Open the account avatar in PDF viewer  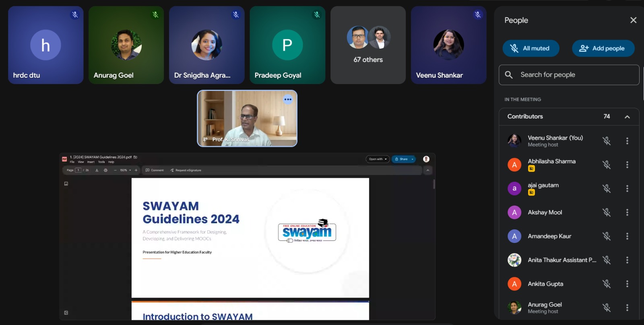click(x=426, y=159)
